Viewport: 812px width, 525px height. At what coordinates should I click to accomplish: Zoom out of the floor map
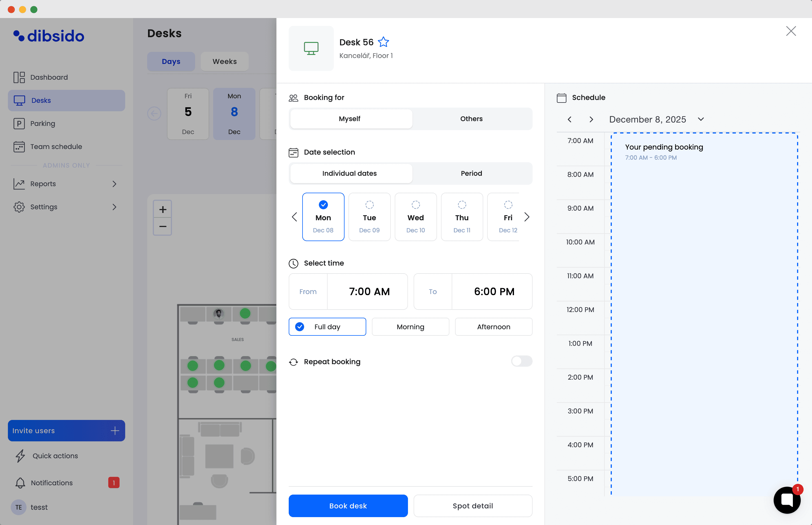[162, 226]
